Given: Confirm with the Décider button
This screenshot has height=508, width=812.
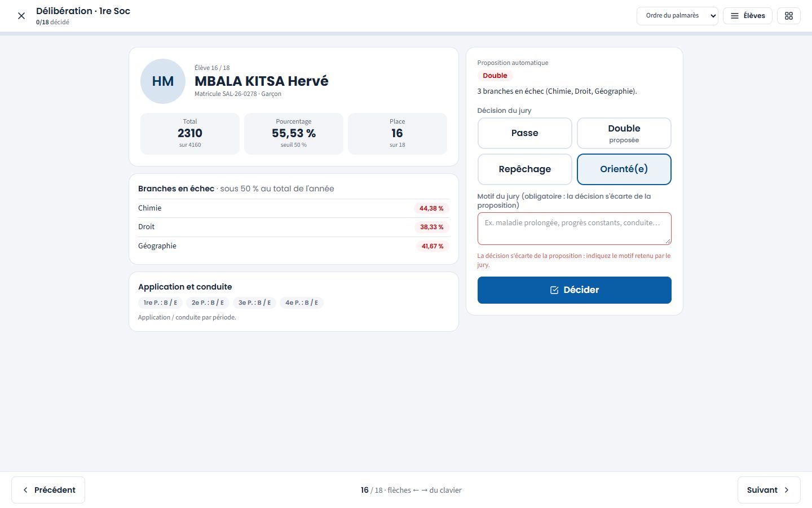Looking at the screenshot, I should pos(575,290).
